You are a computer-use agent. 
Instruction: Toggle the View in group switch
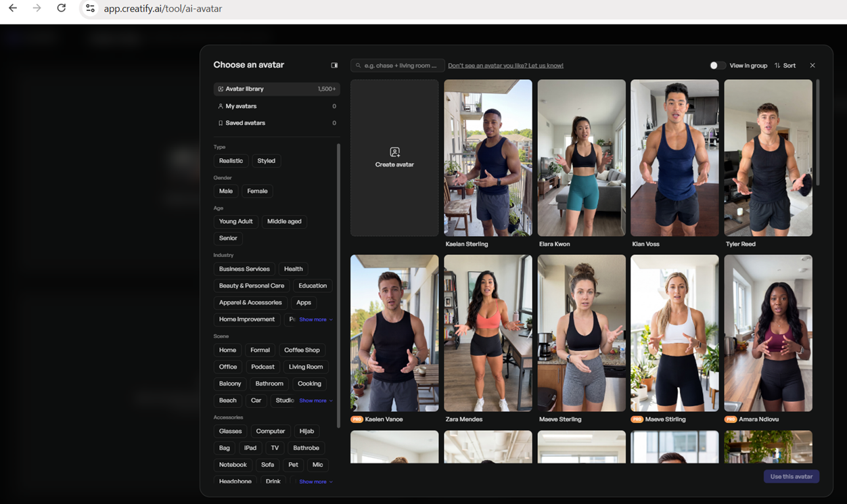(717, 66)
